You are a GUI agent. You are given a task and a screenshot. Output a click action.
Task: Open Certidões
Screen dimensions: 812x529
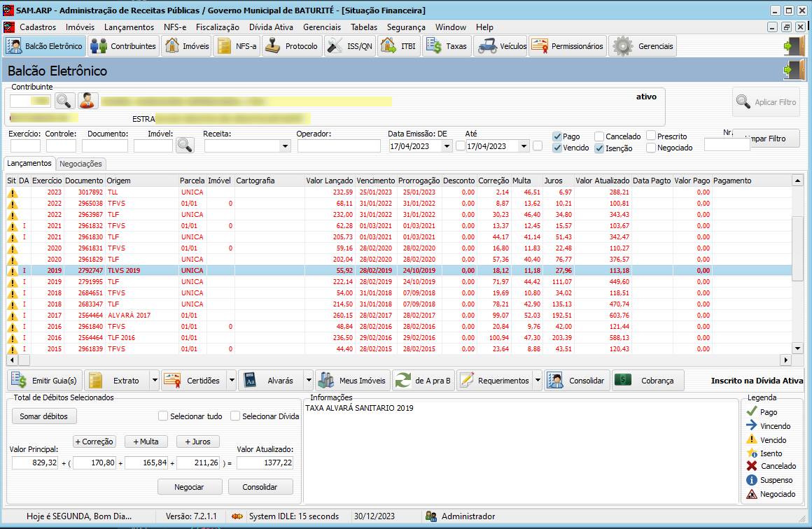click(x=194, y=381)
